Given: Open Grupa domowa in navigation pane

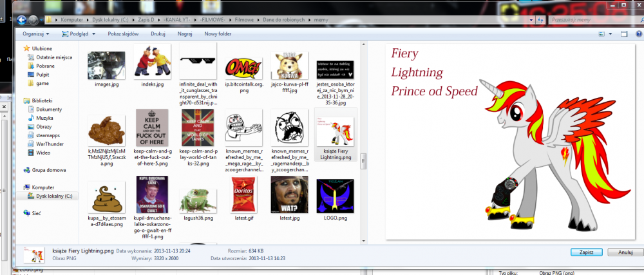Looking at the screenshot, I should click(x=48, y=170).
